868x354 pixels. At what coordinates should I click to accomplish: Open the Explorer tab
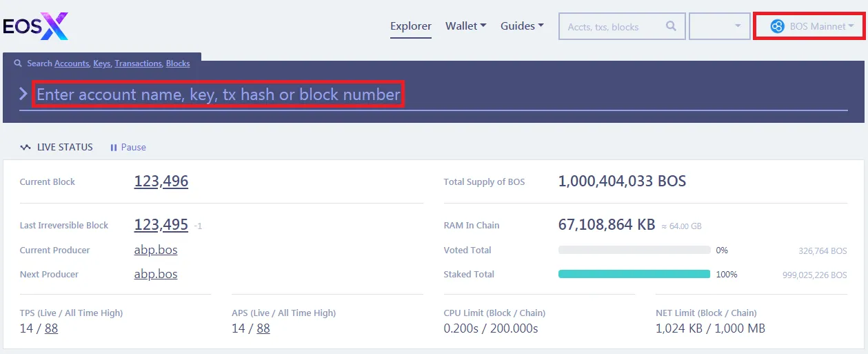coord(411,26)
